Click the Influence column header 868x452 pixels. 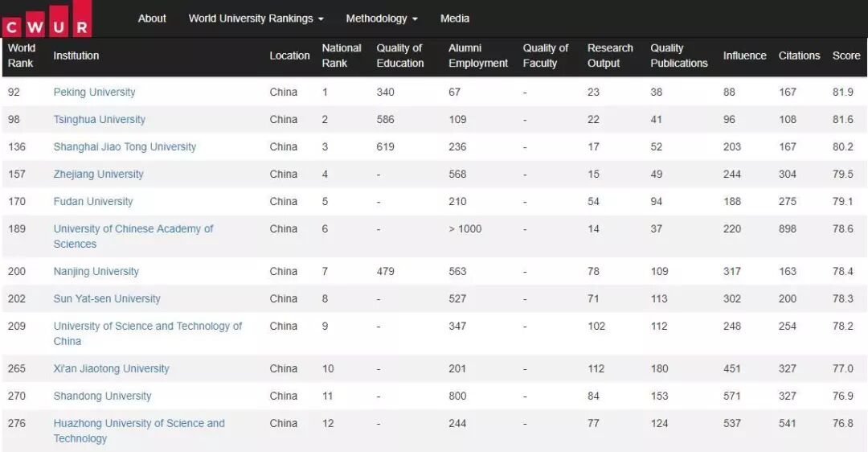coord(744,55)
